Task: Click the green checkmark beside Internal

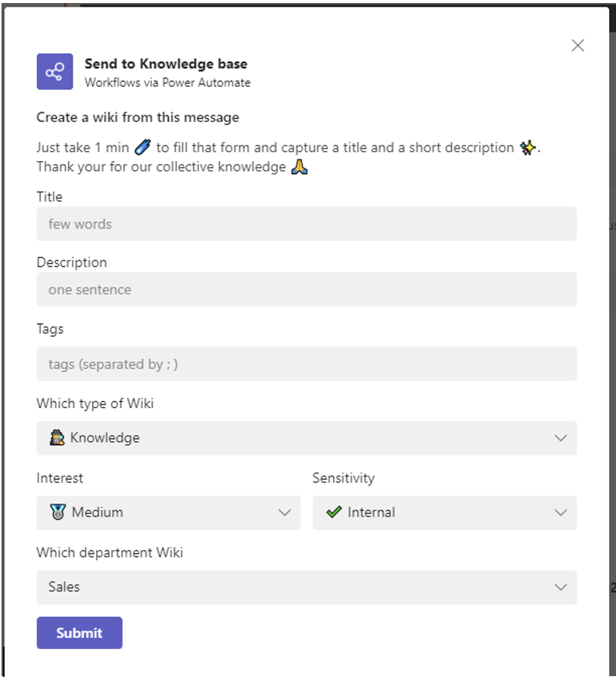Action: (334, 512)
